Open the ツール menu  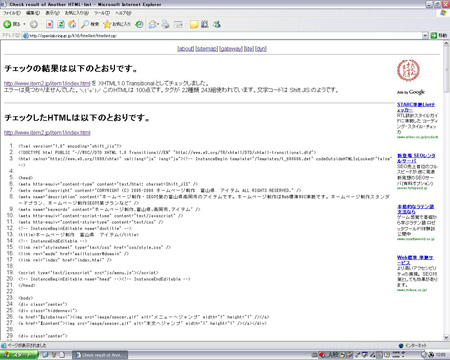(102, 13)
